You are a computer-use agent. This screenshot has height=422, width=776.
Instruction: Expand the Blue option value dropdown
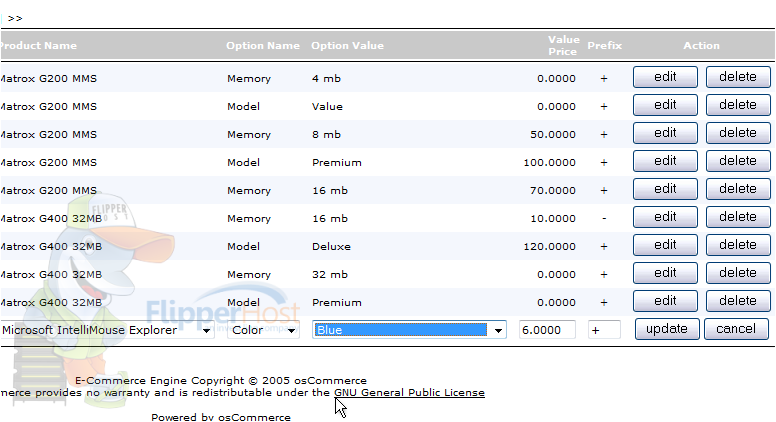(x=409, y=330)
